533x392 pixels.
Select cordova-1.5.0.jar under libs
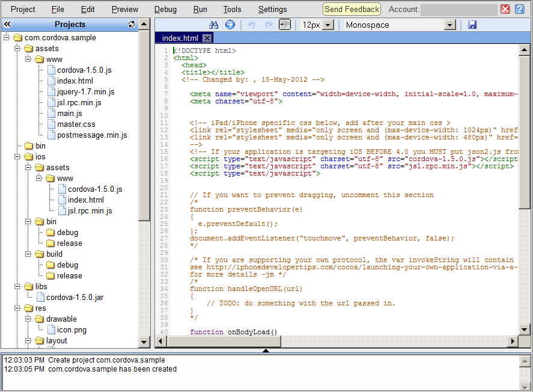75,297
